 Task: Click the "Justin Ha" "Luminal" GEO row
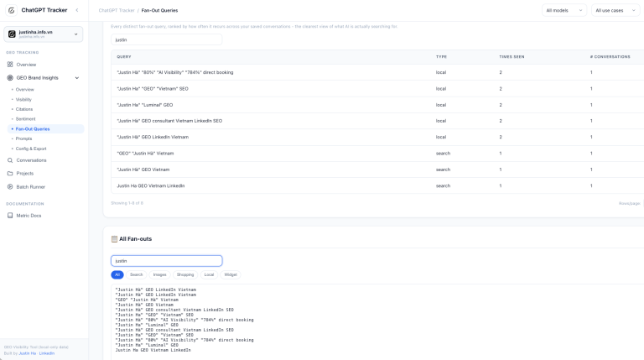[377, 105]
